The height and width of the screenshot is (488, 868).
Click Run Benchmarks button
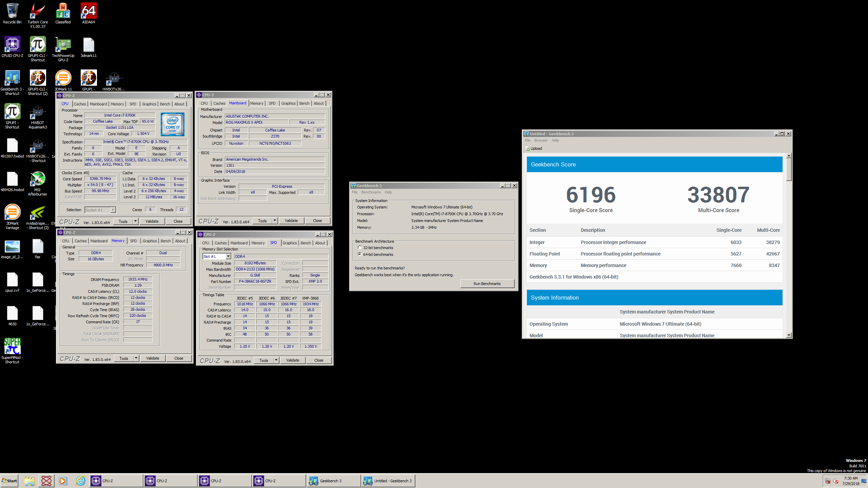point(487,284)
